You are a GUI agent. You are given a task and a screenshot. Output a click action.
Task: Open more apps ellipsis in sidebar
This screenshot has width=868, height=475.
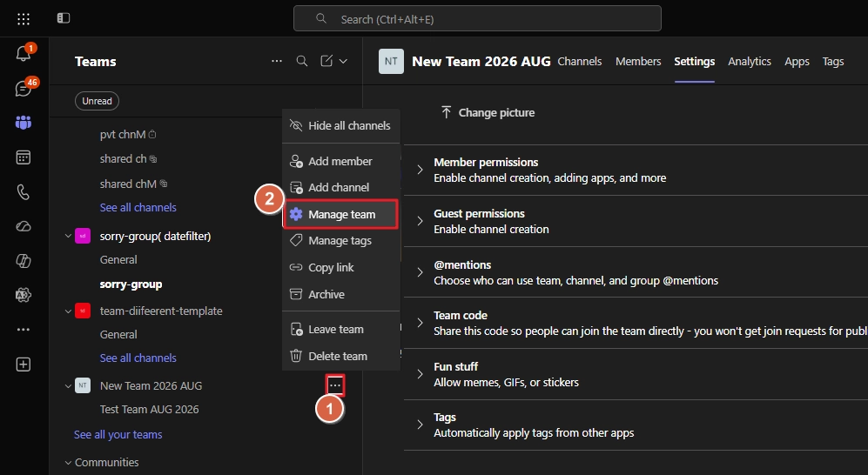(x=24, y=329)
